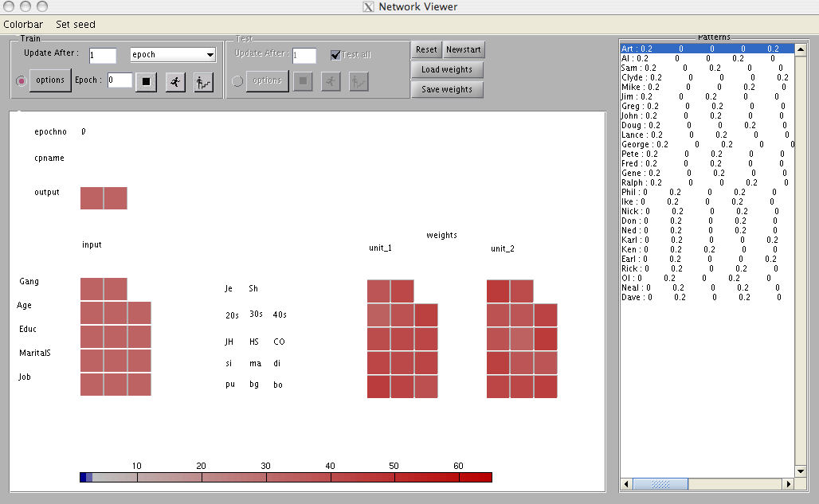Image resolution: width=819 pixels, height=504 pixels.
Task: Toggle the Test all checkbox
Action: coord(335,55)
